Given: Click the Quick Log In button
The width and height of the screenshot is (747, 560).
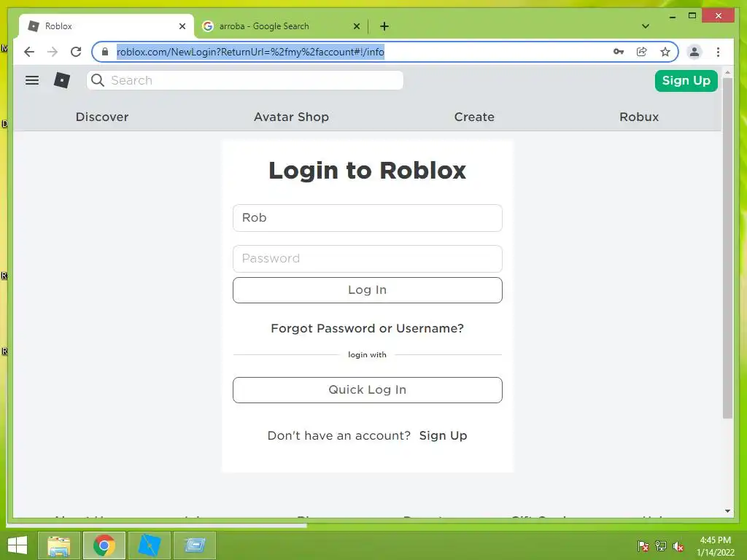Looking at the screenshot, I should (368, 390).
